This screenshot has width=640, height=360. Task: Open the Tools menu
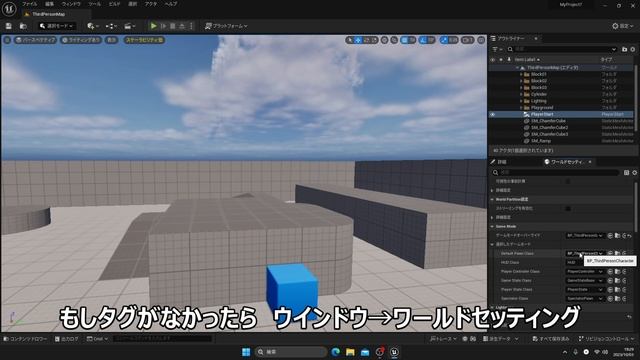coord(94,4)
